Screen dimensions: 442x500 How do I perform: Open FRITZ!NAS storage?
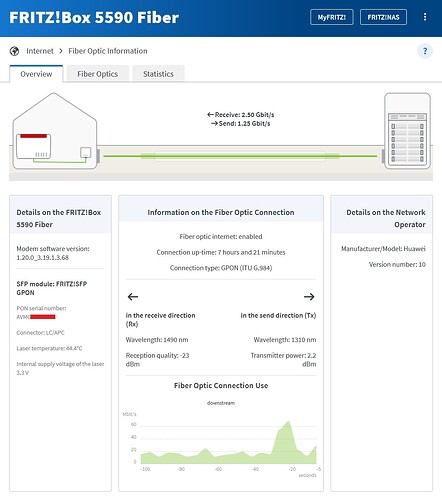383,17
